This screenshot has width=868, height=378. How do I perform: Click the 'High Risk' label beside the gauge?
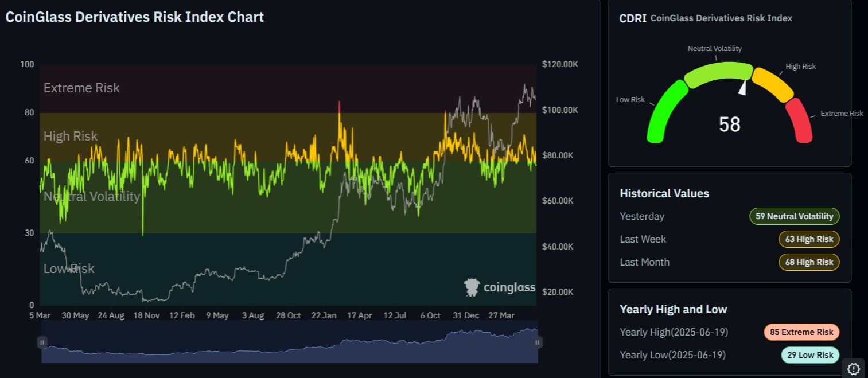point(801,67)
